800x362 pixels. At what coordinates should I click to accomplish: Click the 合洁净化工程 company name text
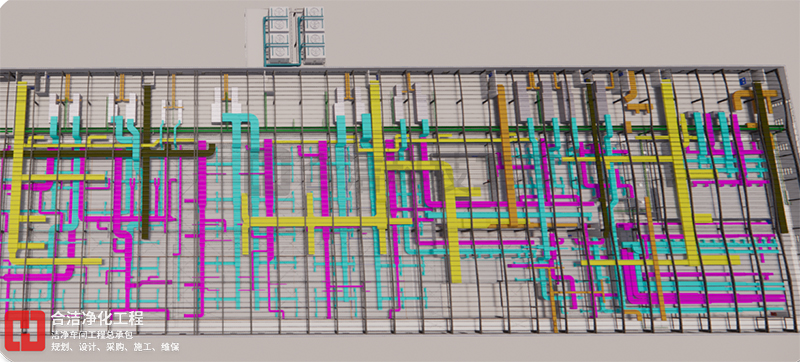(x=97, y=319)
